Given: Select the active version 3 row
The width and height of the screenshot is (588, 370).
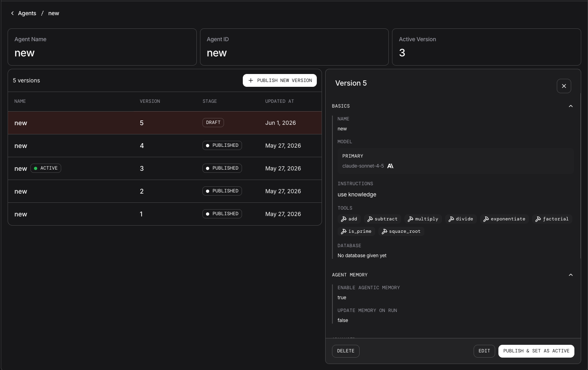Looking at the screenshot, I should [x=165, y=168].
